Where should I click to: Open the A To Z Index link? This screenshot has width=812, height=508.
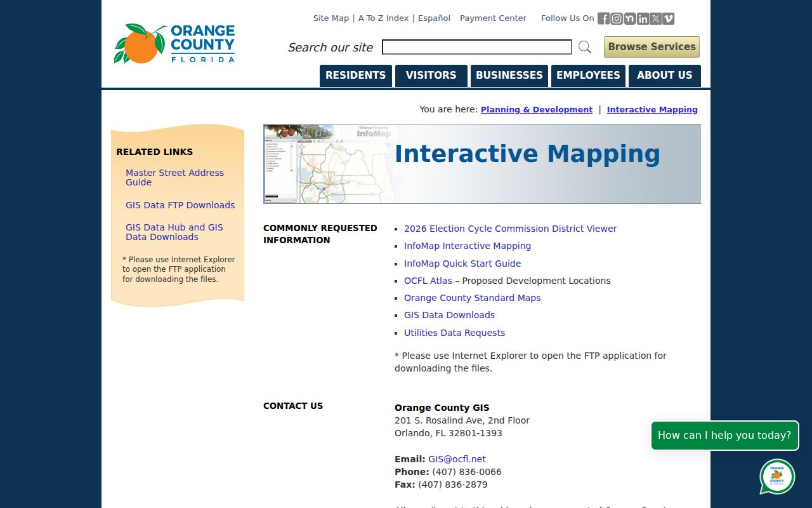click(383, 18)
